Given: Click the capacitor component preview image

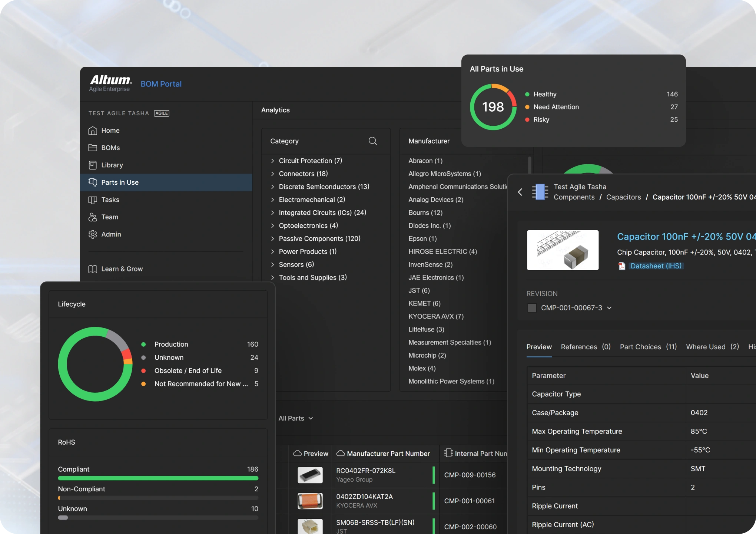Looking at the screenshot, I should pyautogui.click(x=563, y=250).
